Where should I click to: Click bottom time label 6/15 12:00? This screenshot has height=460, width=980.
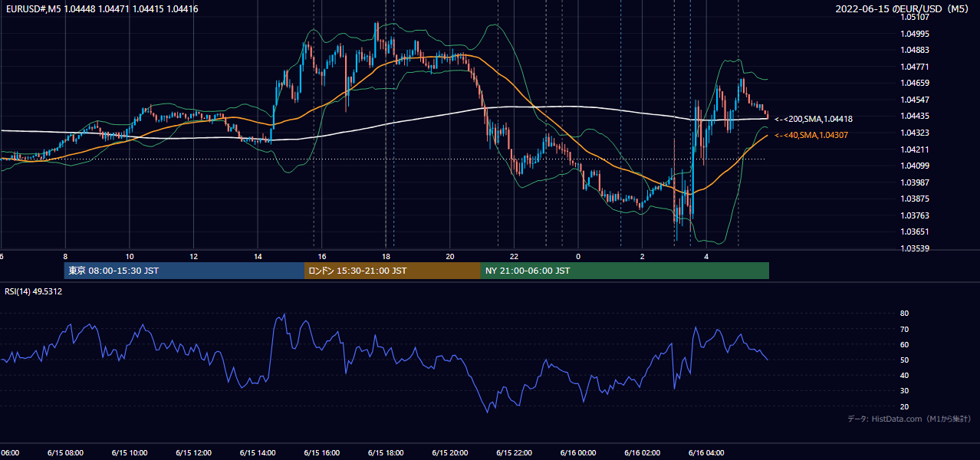click(x=193, y=453)
